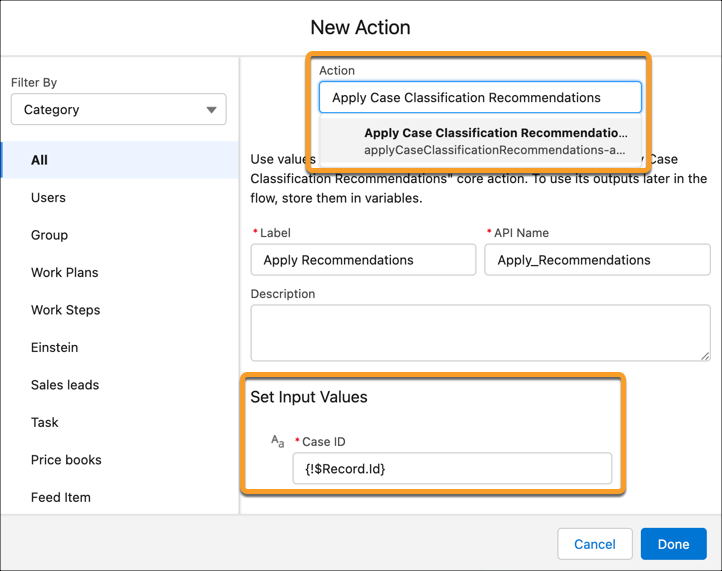
Task: Select the Sales leads category
Action: pyautogui.click(x=64, y=385)
